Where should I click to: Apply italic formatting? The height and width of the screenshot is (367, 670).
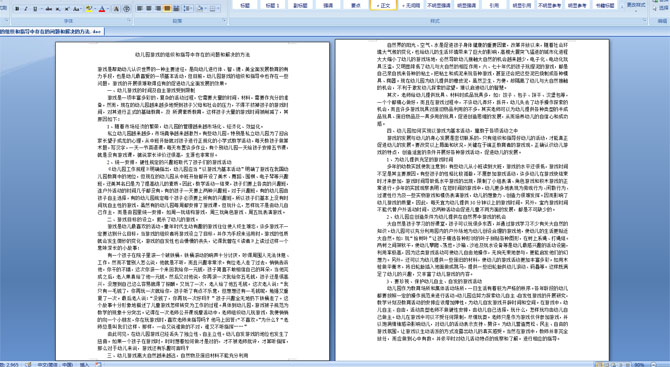[x=26, y=9]
